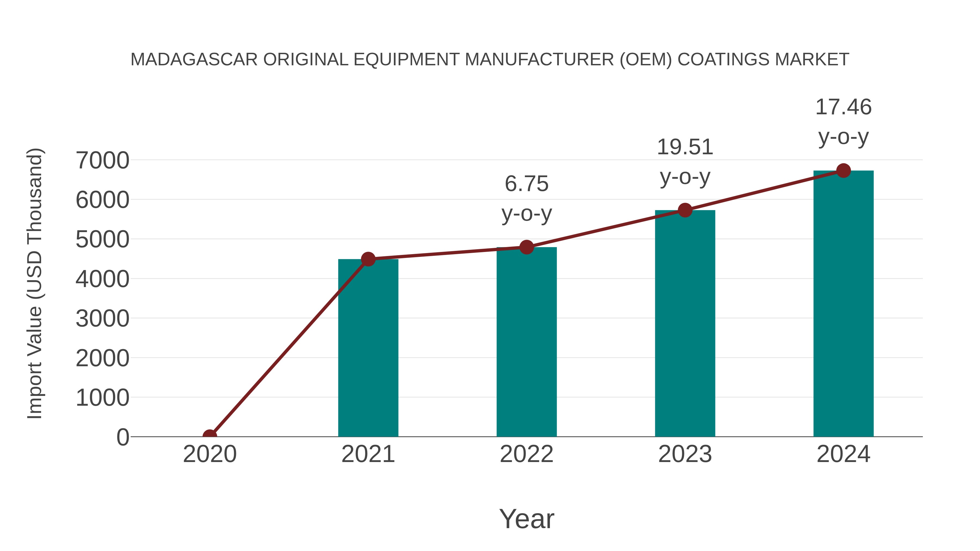The image size is (980, 551).
Task: Click the Import Value (USD Thousand) axis title
Action: (x=35, y=284)
